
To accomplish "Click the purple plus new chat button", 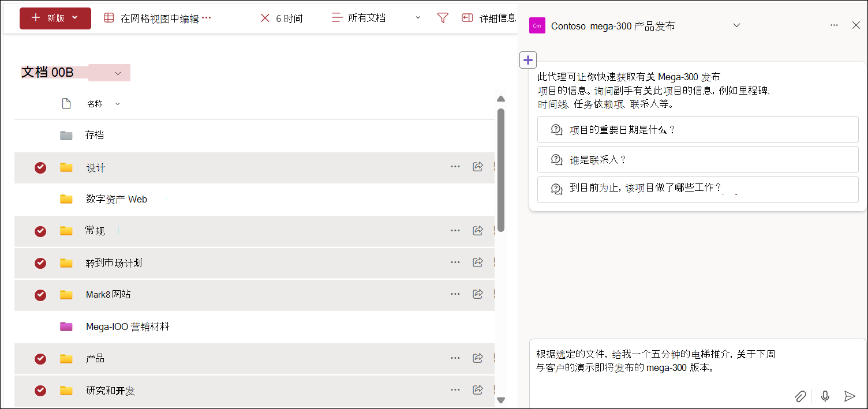I will 528,59.
